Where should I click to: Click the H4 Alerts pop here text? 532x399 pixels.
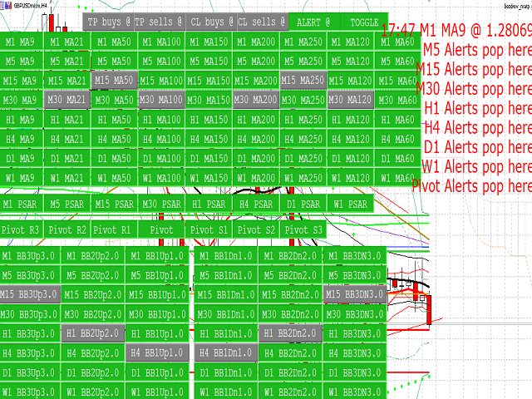pos(477,127)
